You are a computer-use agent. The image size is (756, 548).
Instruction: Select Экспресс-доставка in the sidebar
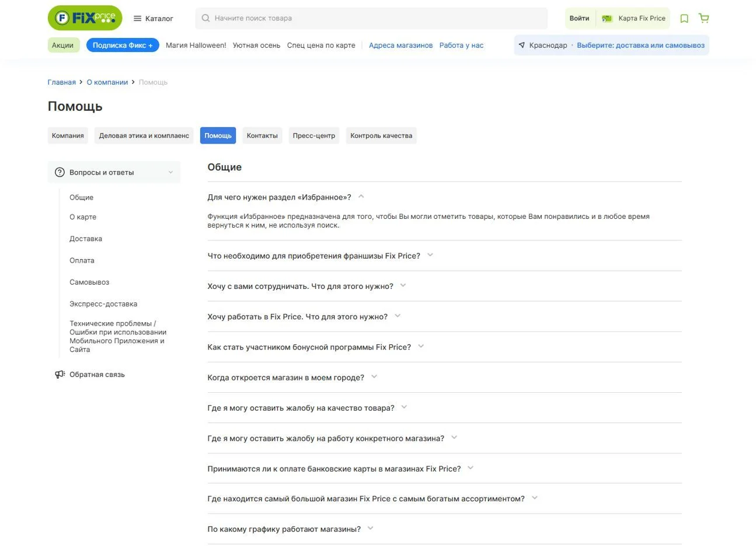[103, 304]
